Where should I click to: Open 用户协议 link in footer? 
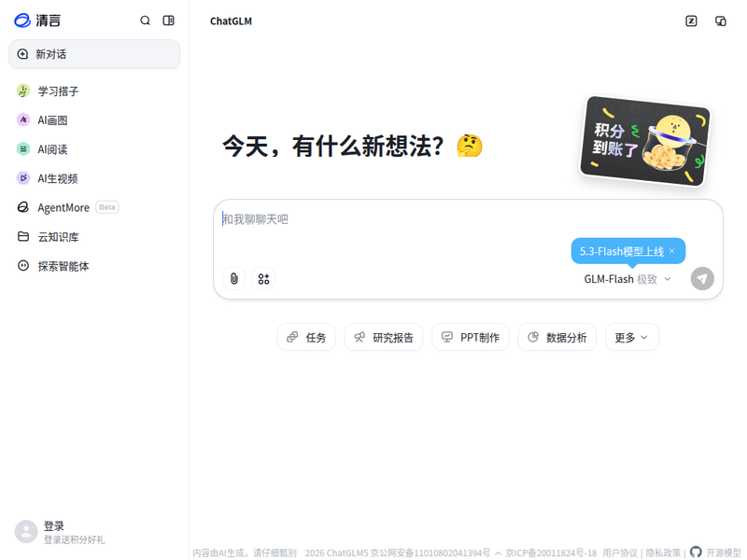click(620, 553)
